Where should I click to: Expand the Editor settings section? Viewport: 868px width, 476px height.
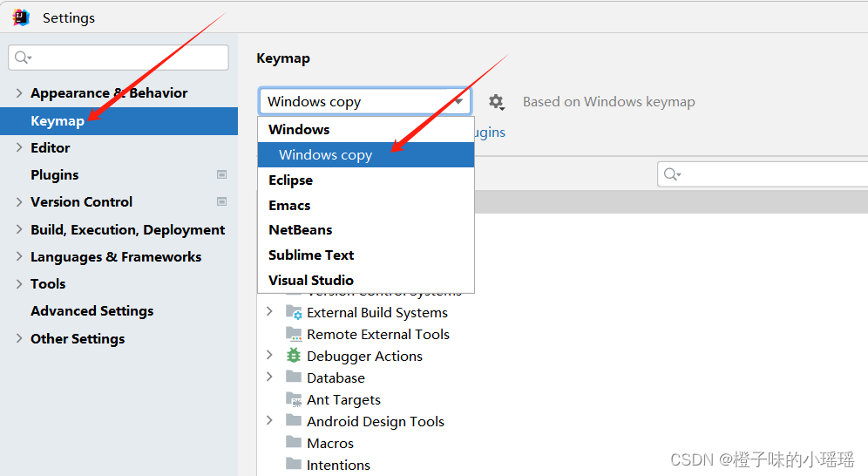19,148
